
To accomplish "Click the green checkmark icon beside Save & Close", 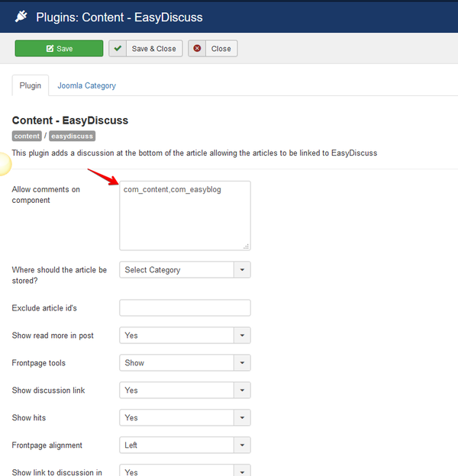I will tap(118, 48).
